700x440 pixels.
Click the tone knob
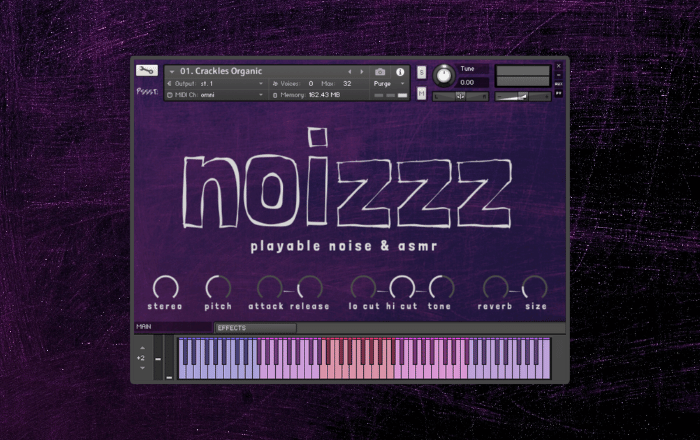pyautogui.click(x=442, y=287)
